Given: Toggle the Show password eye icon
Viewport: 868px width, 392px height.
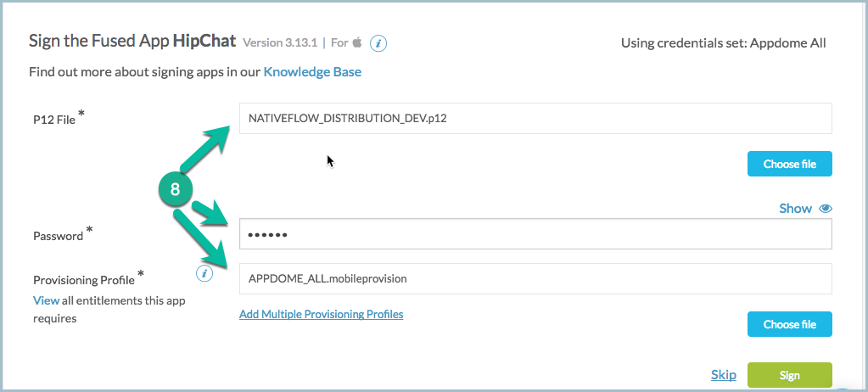Looking at the screenshot, I should [826, 209].
